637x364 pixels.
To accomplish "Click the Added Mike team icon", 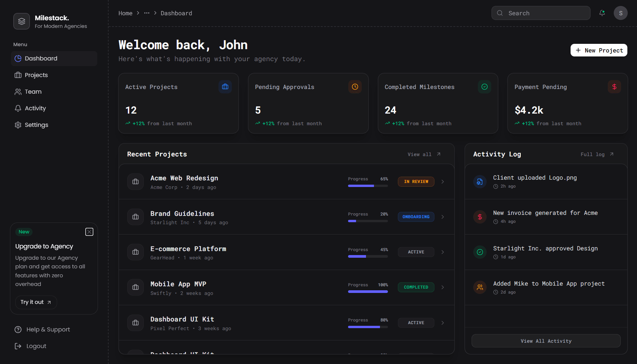I will click(480, 287).
